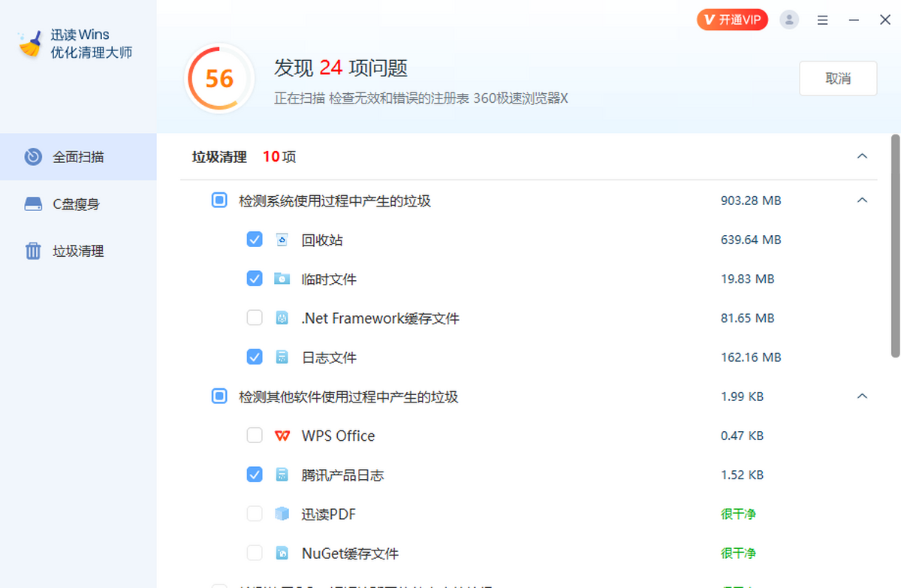Check the NuGet缓存文件 checkbox
The height and width of the screenshot is (588, 901).
[x=255, y=553]
